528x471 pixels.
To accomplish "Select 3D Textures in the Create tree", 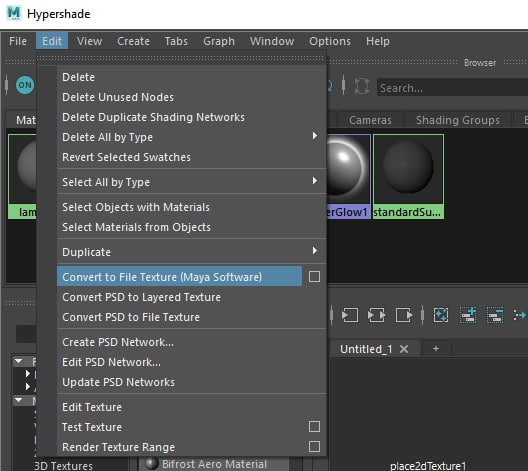I will point(63,466).
